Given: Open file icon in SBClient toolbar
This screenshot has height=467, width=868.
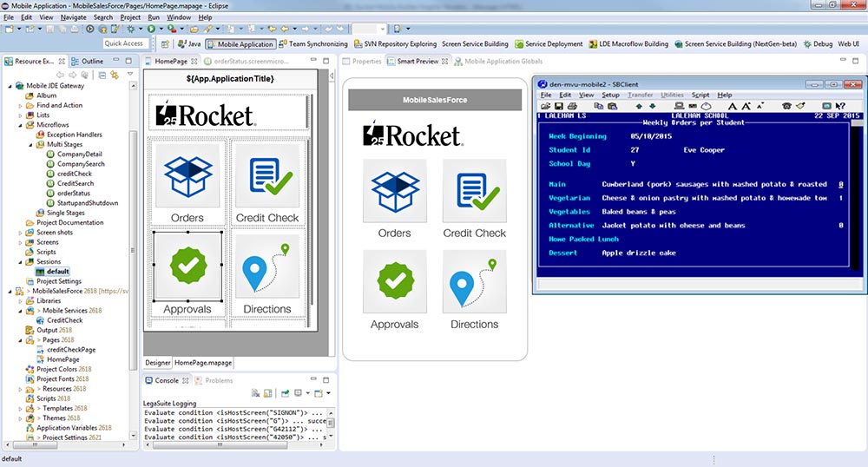Looking at the screenshot, I should 545,106.
